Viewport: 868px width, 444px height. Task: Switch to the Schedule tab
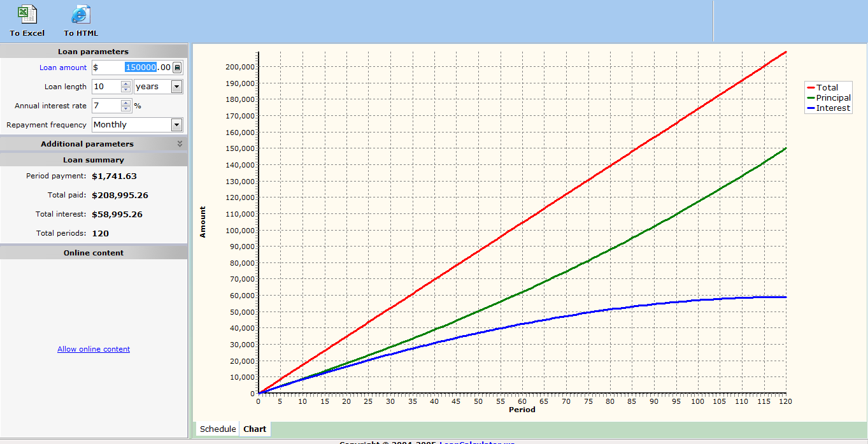pyautogui.click(x=218, y=429)
